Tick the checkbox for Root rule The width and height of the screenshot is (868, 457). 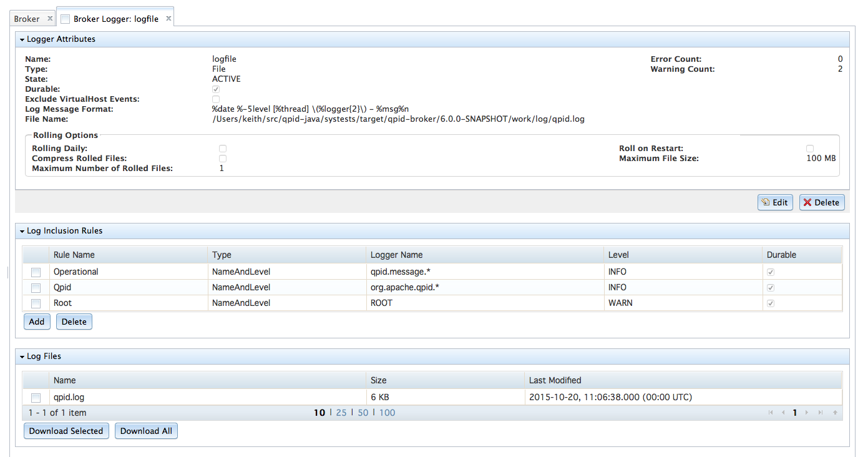[x=36, y=303]
